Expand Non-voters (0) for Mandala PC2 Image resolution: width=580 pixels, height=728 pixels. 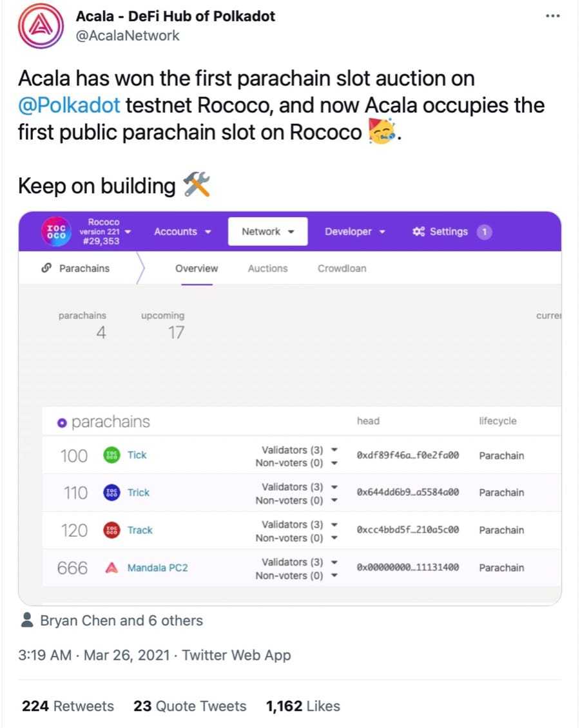[x=334, y=576]
